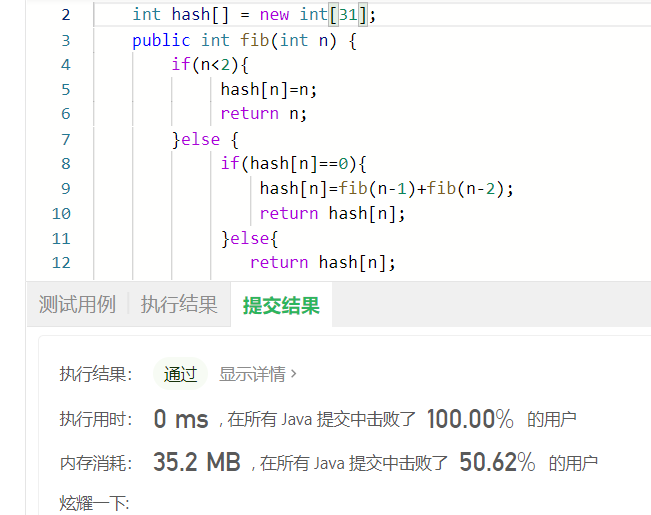The height and width of the screenshot is (515, 651).
Task: Click code line number 11
Action: [61, 238]
